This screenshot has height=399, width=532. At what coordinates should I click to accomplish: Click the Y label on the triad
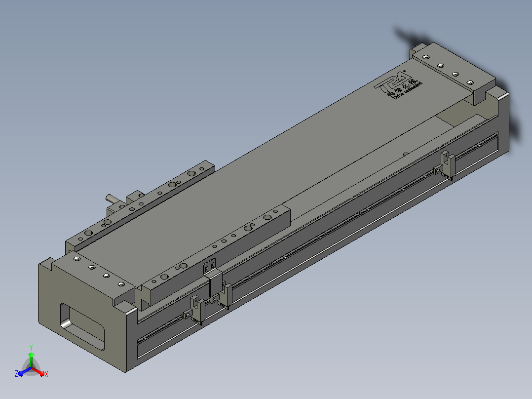(x=31, y=348)
